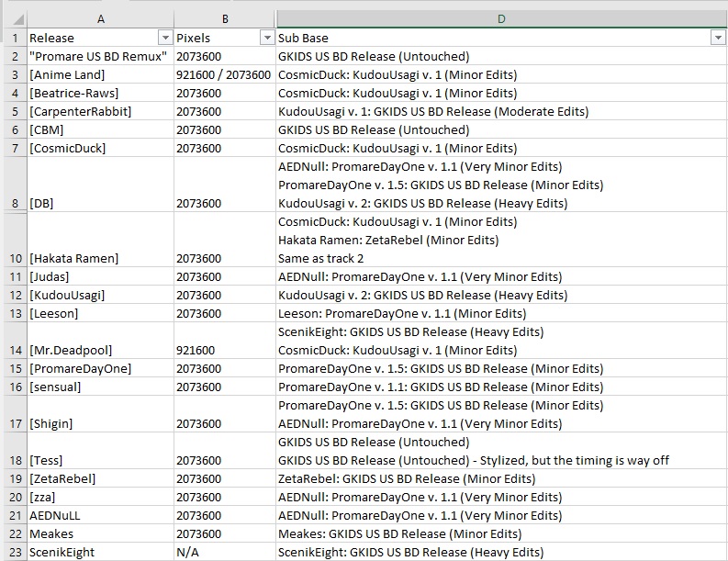Click the Sub Base cell in row 23
Screen dimensions: 728x561
pyautogui.click(x=501, y=552)
